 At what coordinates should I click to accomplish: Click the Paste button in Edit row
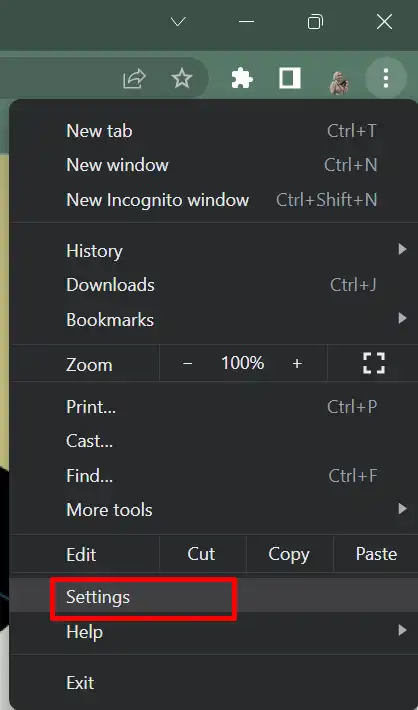point(376,554)
